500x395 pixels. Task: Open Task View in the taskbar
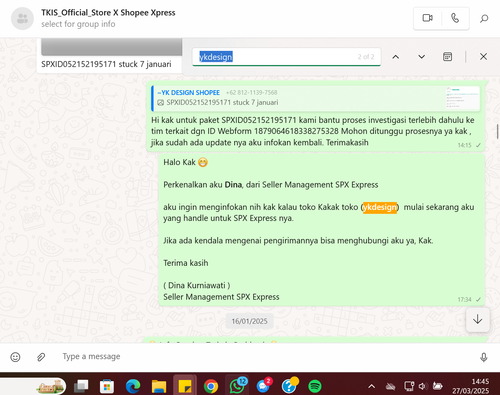pos(81,386)
